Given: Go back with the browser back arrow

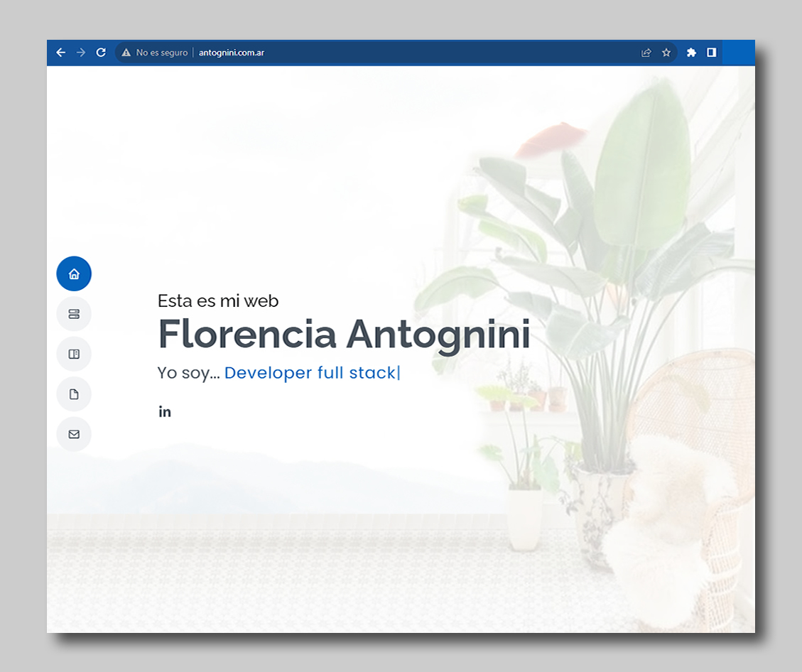Looking at the screenshot, I should pos(61,53).
